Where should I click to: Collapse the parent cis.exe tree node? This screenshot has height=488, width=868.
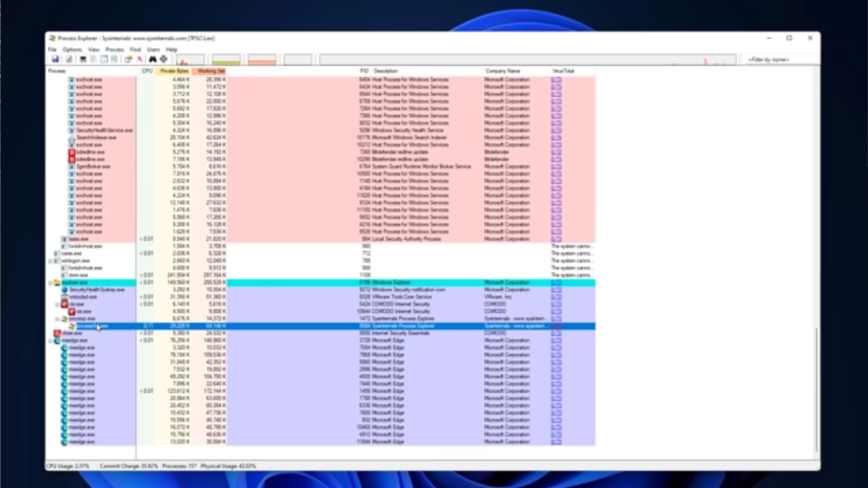[x=57, y=305]
